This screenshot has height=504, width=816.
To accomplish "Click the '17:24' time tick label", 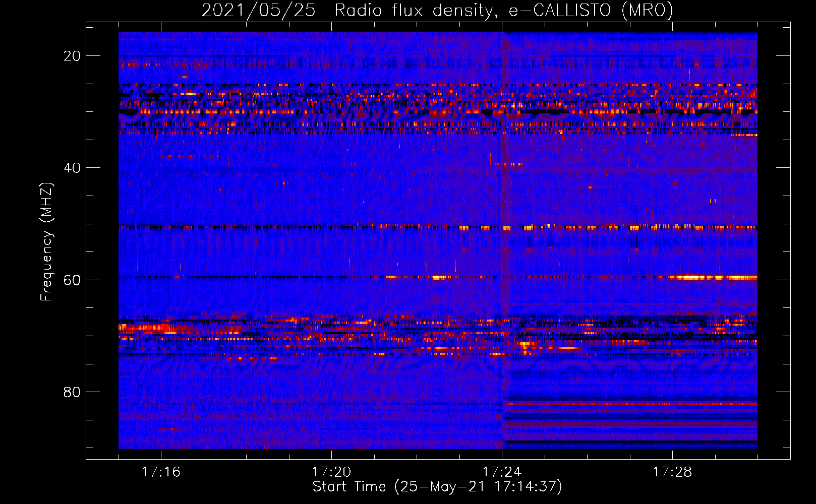I will click(502, 472).
